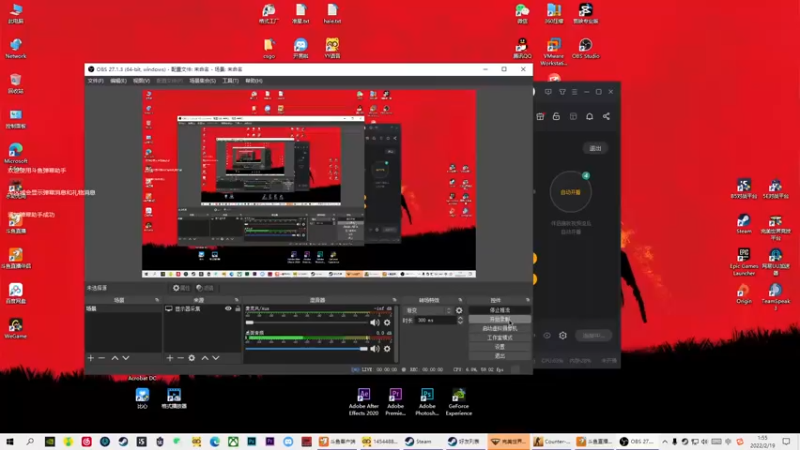Toggle the lock on the display capture source
Viewport: 800px width, 450px height.
pos(238,309)
